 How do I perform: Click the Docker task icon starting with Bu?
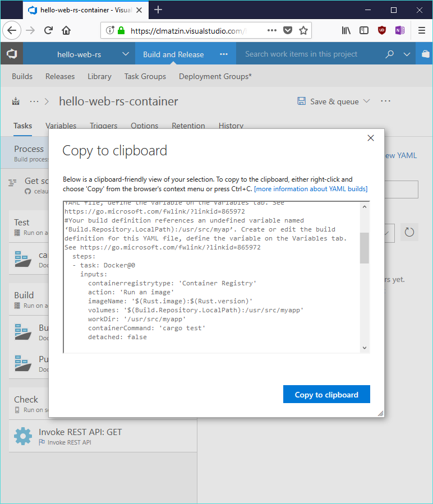[x=23, y=332]
